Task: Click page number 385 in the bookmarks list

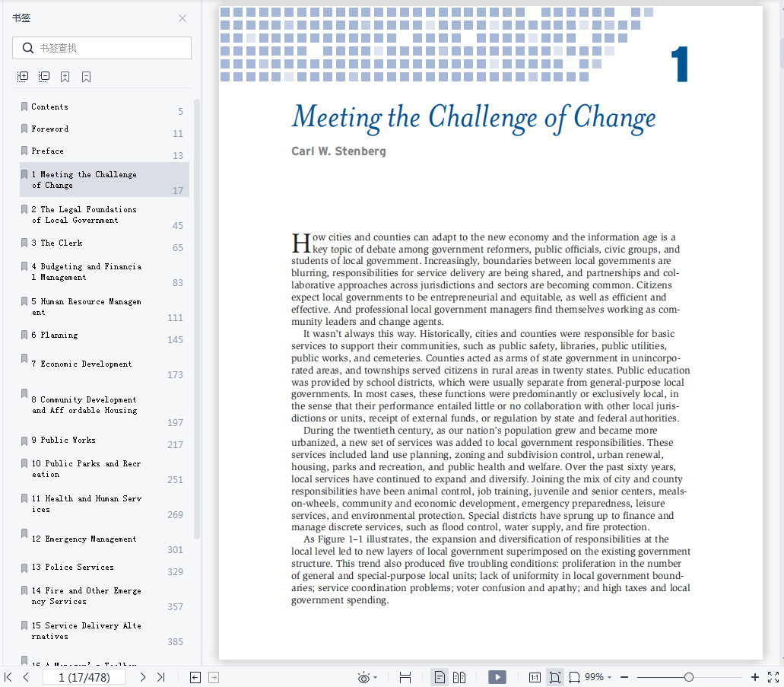Action: 175,642
